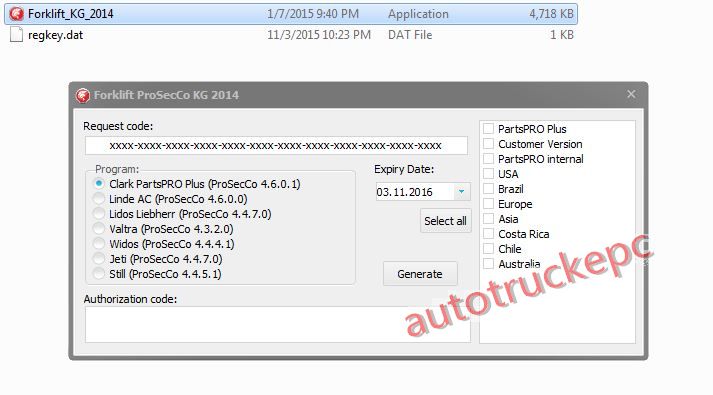
Task: Select Linde AC program radio button
Action: (x=99, y=199)
